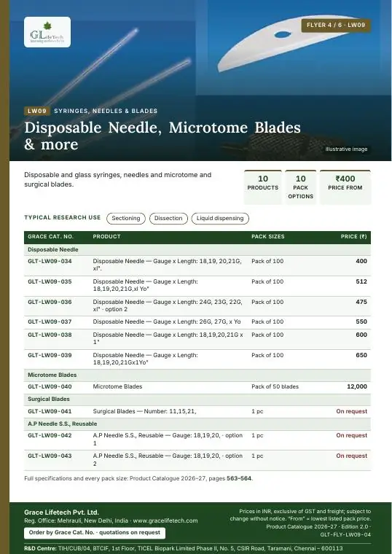The image size is (392, 554).
Task: Click the PACK SIZES column header
Action: point(267,237)
